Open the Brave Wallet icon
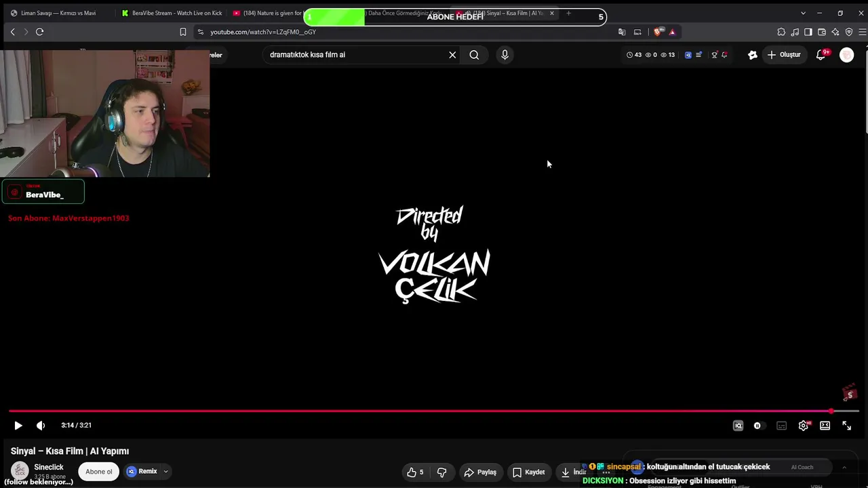This screenshot has height=488, width=868. pos(822,32)
